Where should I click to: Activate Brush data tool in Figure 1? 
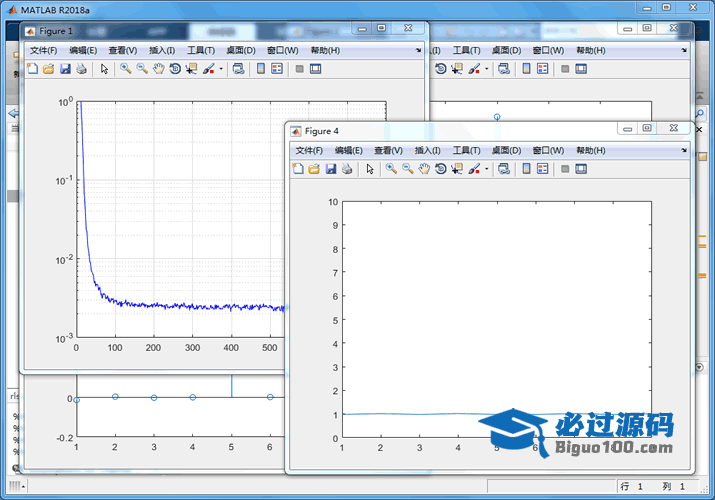(208, 69)
